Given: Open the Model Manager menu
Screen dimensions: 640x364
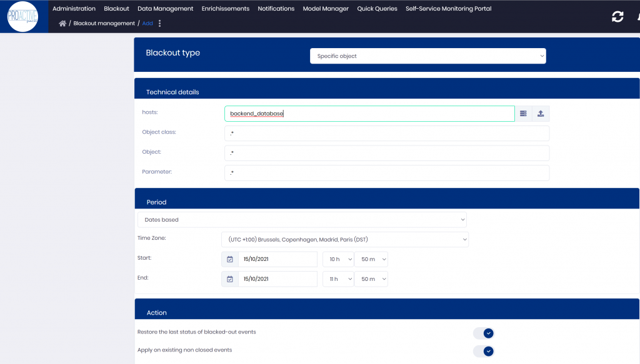Looking at the screenshot, I should point(326,9).
